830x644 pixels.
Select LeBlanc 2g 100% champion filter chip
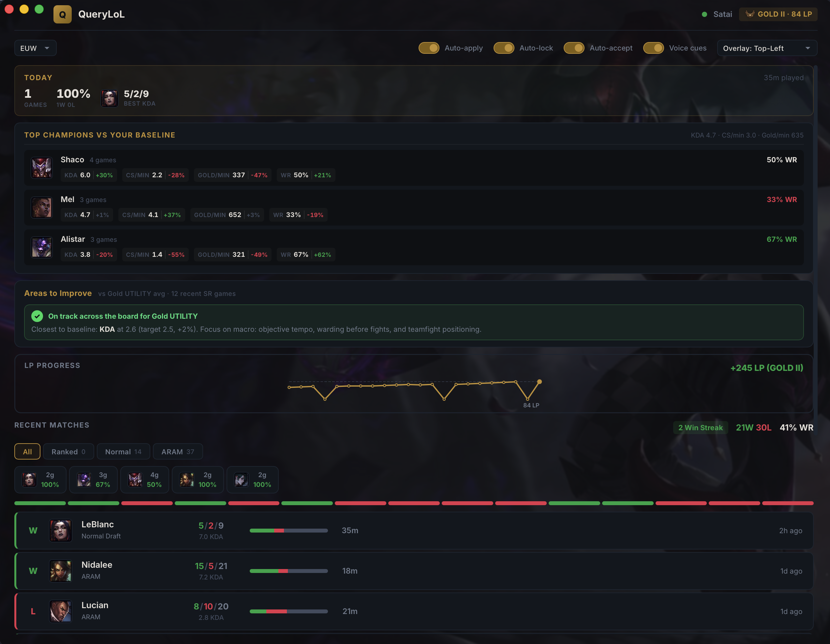pyautogui.click(x=40, y=479)
